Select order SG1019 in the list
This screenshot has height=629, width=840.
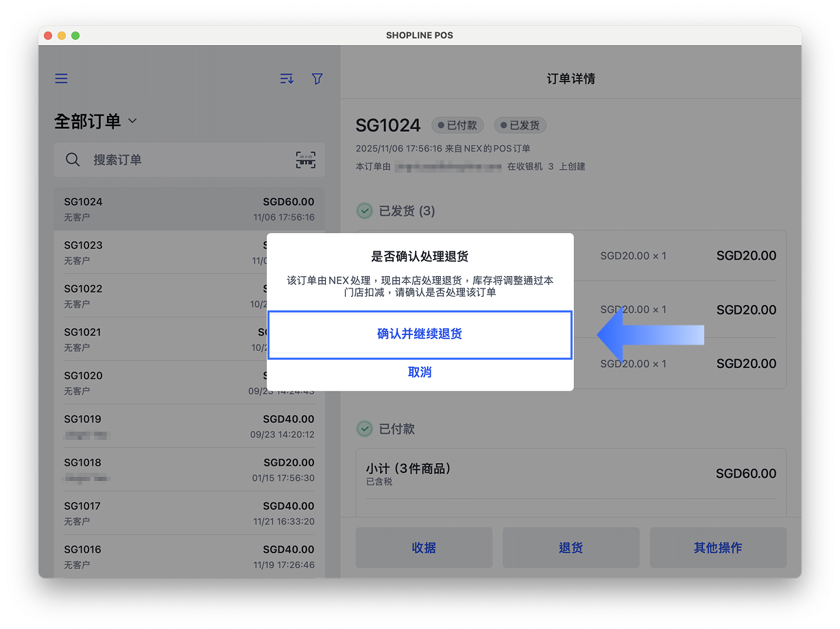pos(189,426)
